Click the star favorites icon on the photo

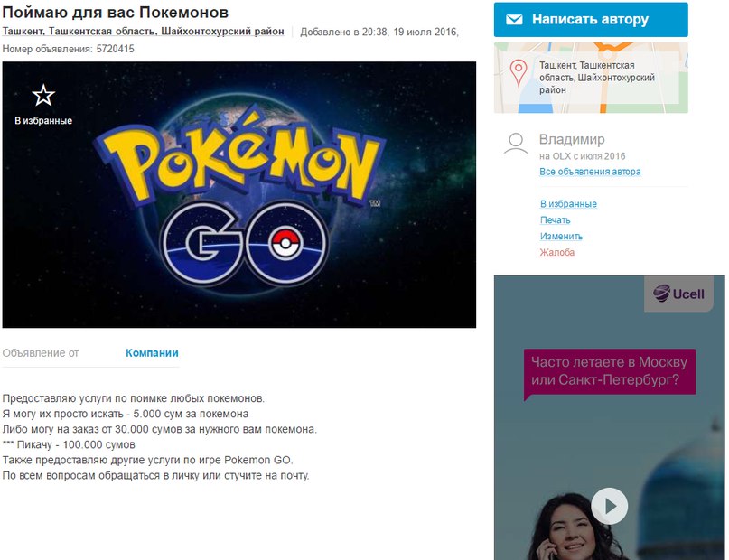click(43, 95)
